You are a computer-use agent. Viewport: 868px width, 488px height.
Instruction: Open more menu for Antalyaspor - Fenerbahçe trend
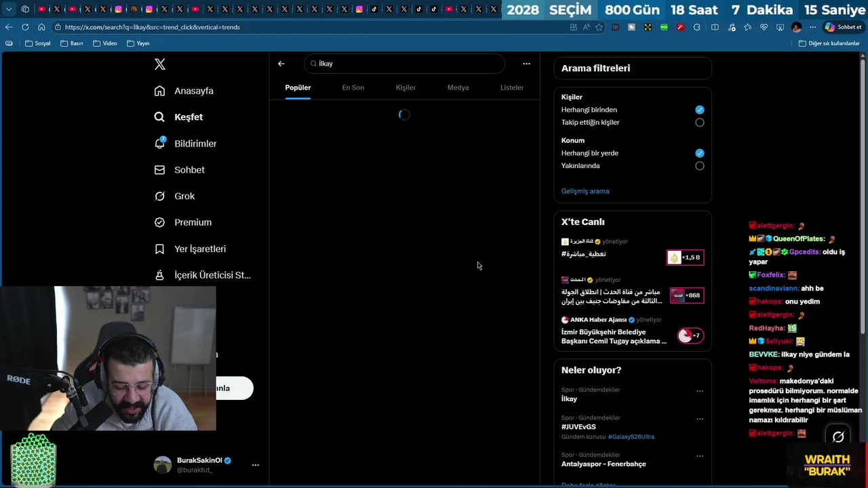[x=700, y=456]
